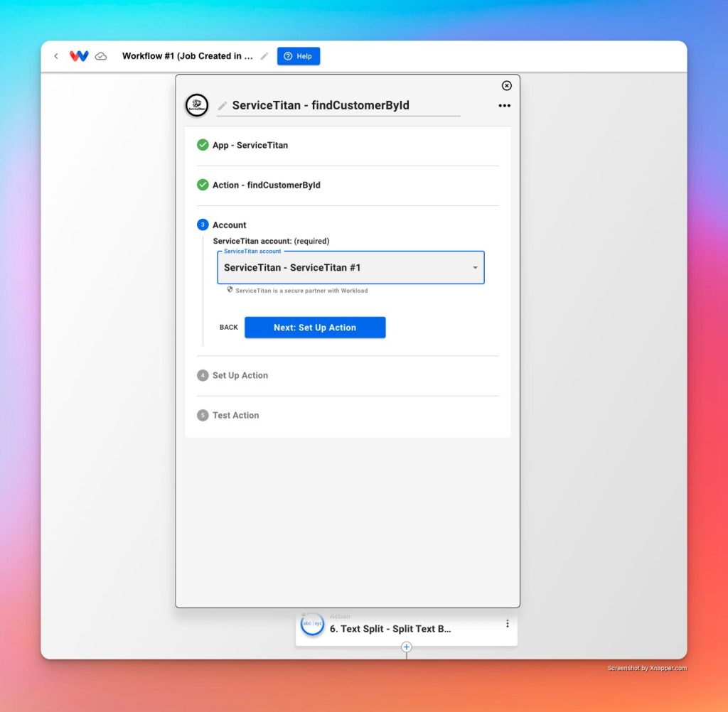Select the Account step header
This screenshot has width=728, height=712.
click(x=230, y=225)
